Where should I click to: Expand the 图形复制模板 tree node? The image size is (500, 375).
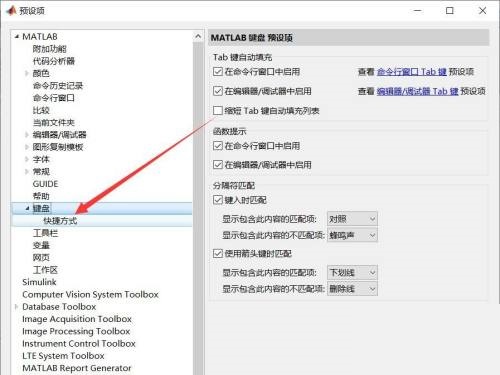(x=27, y=147)
